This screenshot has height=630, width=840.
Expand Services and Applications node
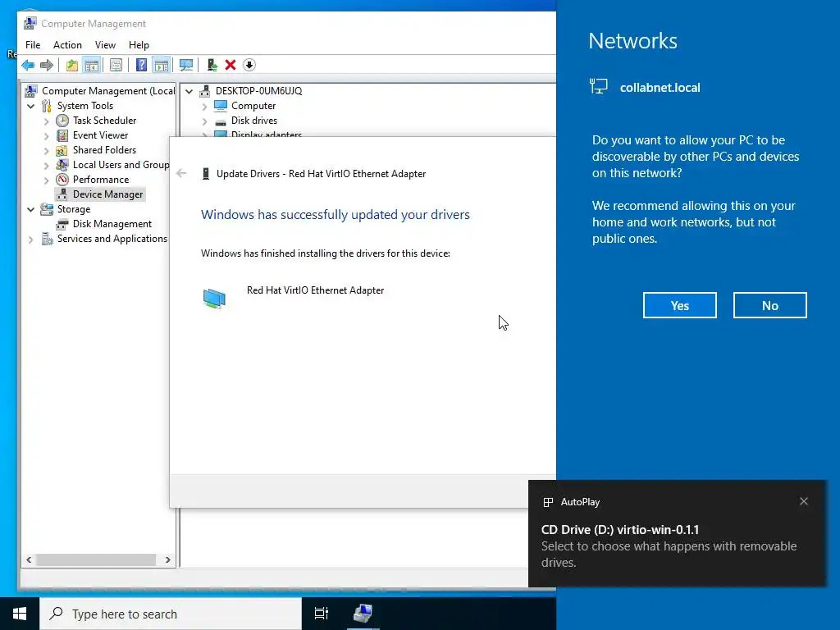[31, 240]
